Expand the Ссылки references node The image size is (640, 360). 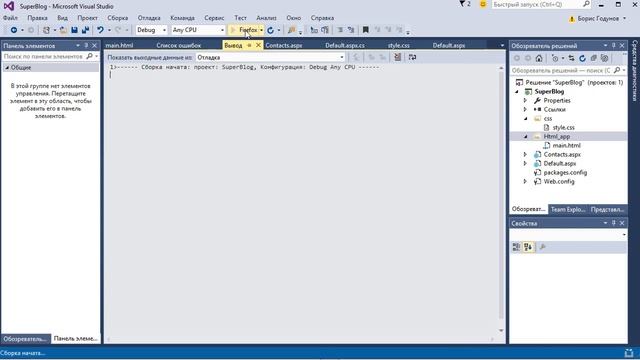(x=525, y=109)
